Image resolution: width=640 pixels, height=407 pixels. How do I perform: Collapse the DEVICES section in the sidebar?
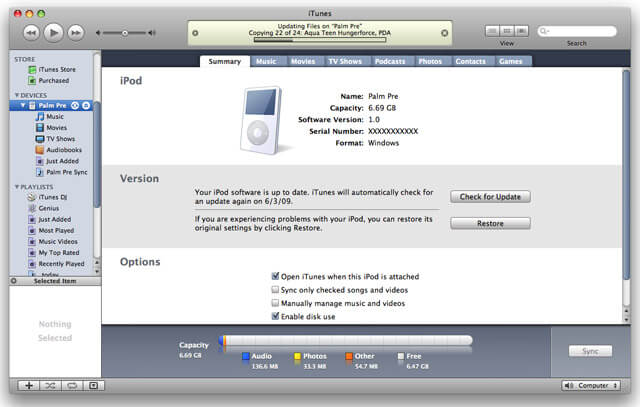[16, 94]
